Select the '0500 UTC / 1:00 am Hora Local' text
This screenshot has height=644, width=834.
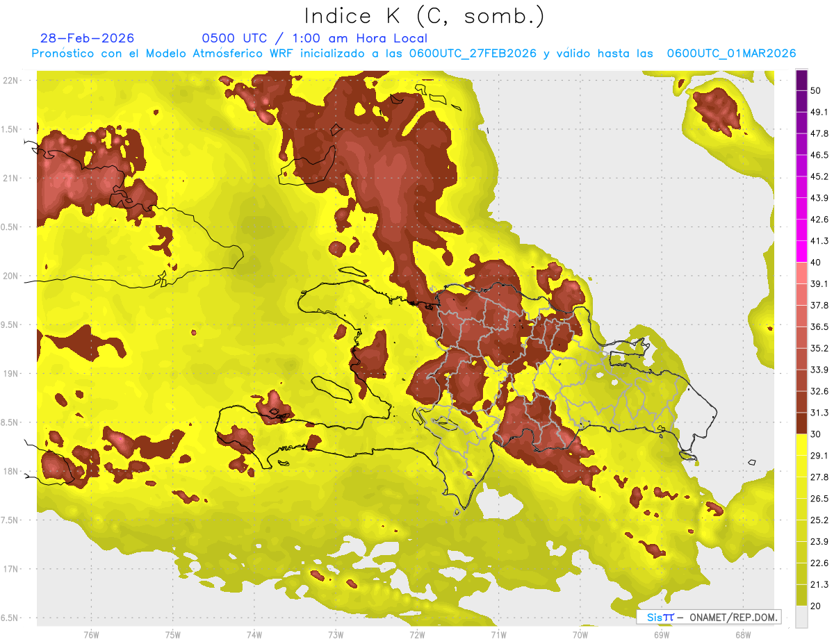tap(315, 38)
